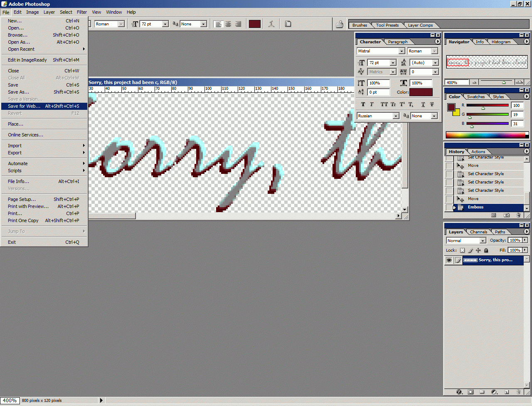This screenshot has width=532, height=406.
Task: Click the baseline shift field showing 0 pt
Action: click(x=379, y=92)
